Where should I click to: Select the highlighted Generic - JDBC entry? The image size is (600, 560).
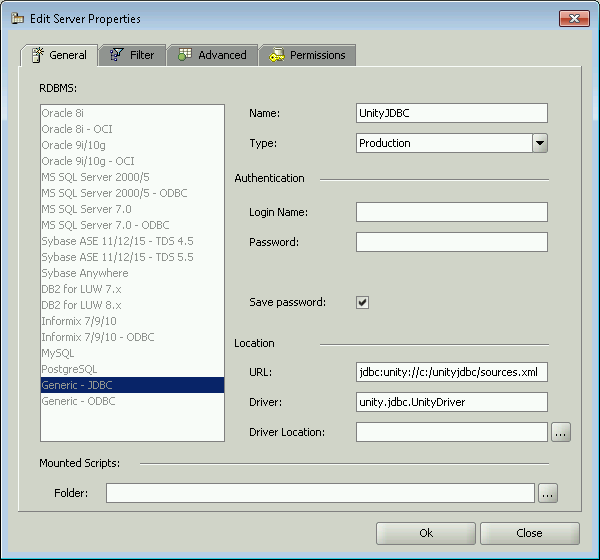[132, 385]
